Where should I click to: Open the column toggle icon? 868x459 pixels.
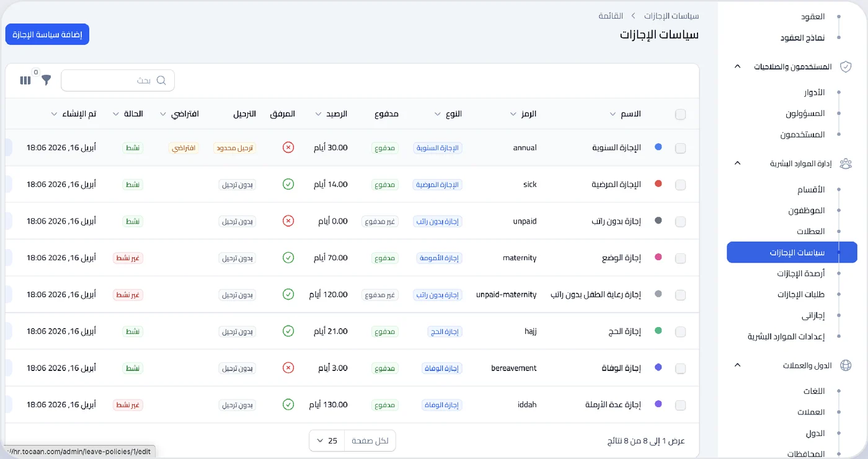[x=25, y=81]
